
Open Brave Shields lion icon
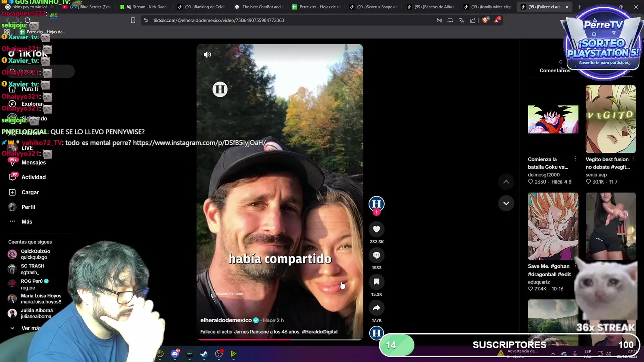pyautogui.click(x=485, y=20)
